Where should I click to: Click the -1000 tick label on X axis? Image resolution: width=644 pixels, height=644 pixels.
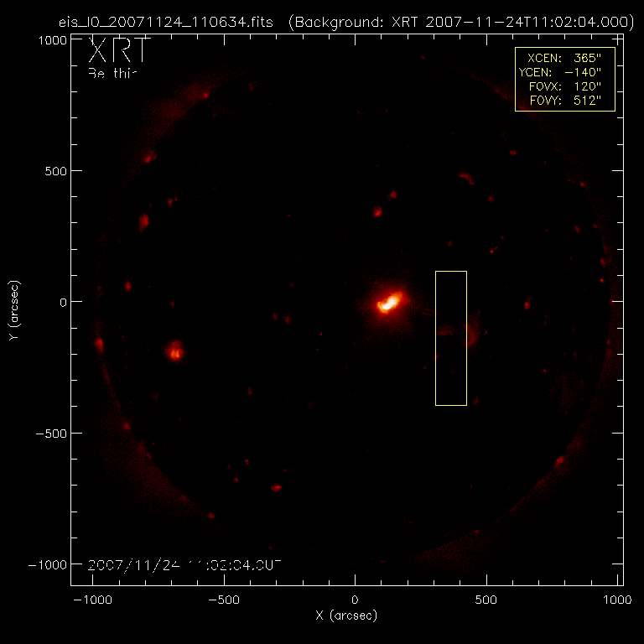(92, 600)
